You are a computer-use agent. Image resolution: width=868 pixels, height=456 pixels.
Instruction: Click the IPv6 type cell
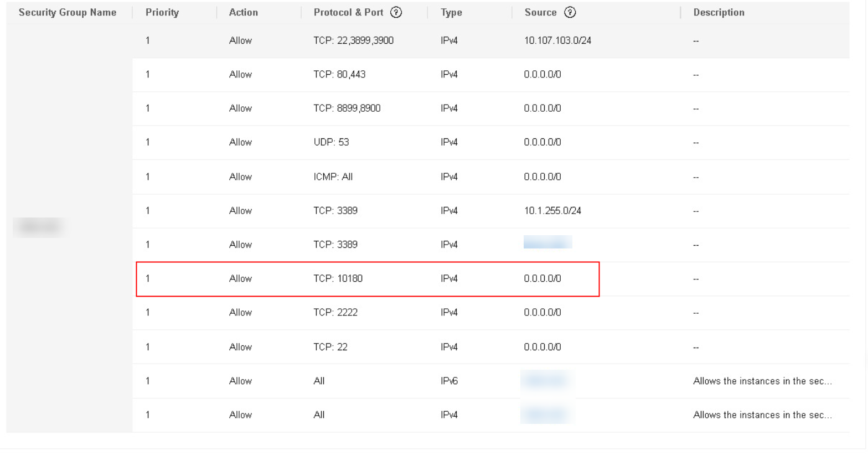coord(449,381)
